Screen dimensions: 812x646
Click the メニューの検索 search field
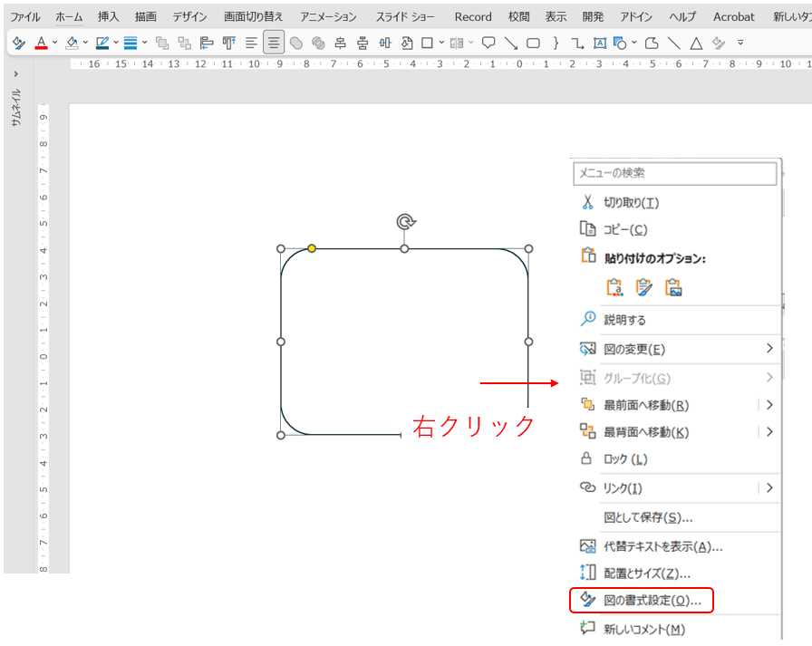(x=675, y=173)
